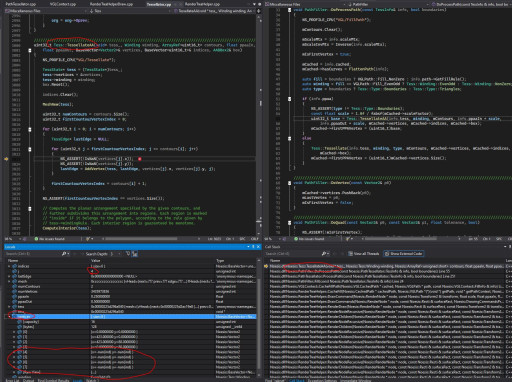
Task: Close the Locals panel
Action: tap(258, 247)
